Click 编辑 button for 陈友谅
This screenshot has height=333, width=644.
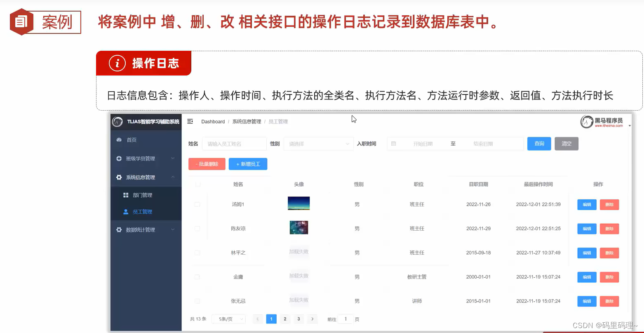click(587, 229)
